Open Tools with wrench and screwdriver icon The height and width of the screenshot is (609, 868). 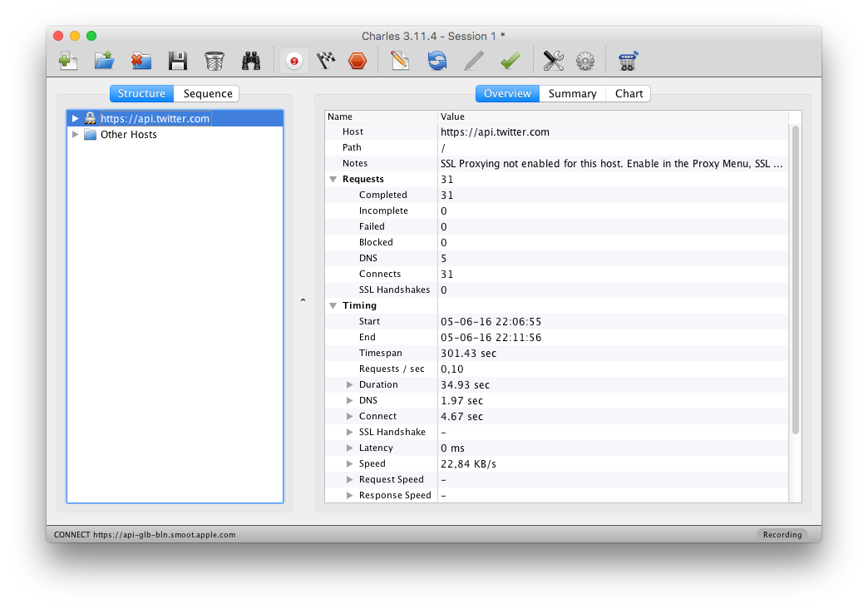coord(553,61)
